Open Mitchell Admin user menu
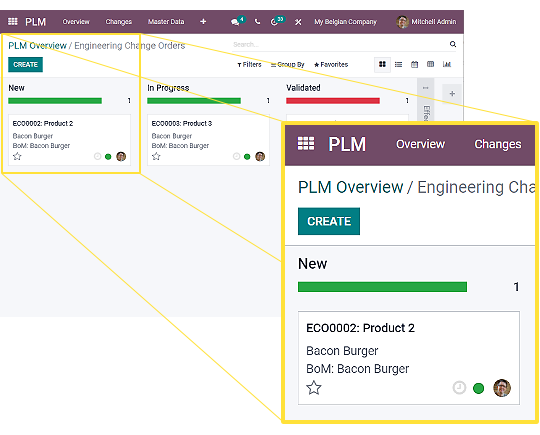 point(426,22)
